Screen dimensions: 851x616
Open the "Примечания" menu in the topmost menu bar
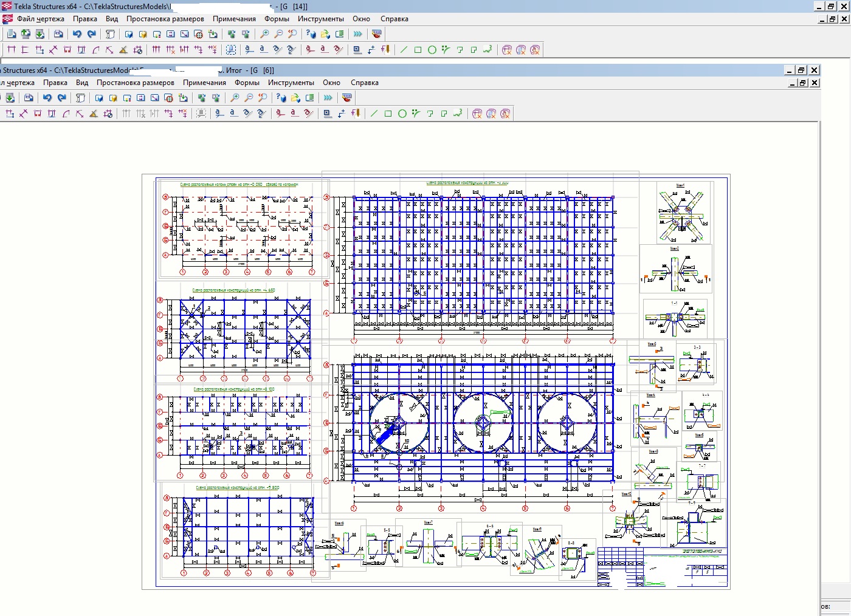click(x=234, y=19)
